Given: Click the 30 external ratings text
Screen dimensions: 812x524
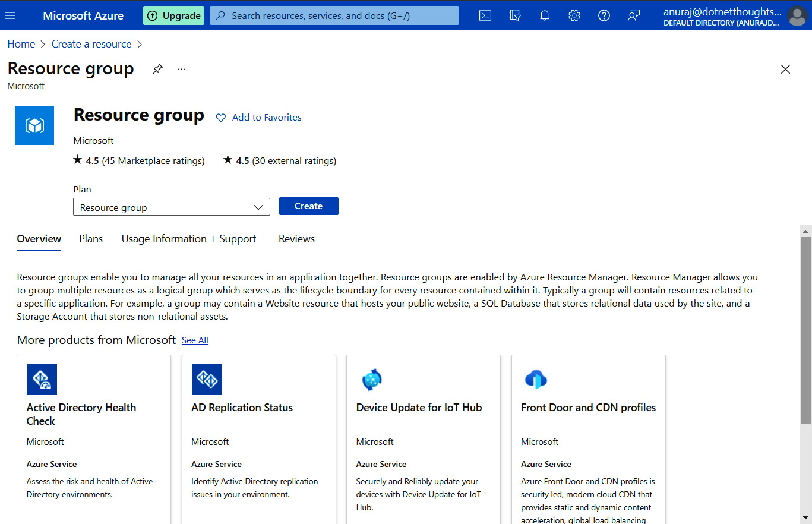Looking at the screenshot, I should [x=294, y=160].
